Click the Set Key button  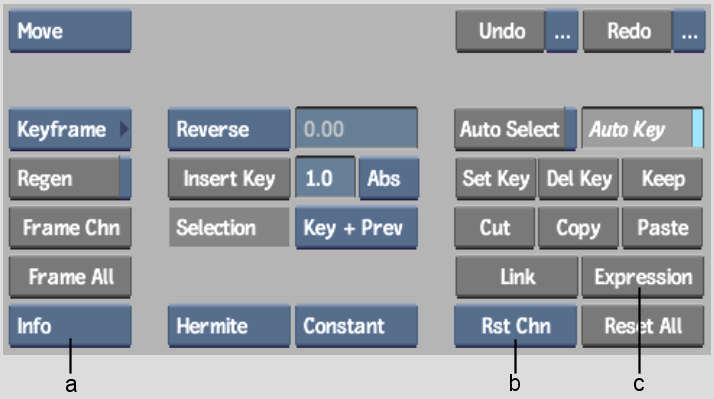pos(496,178)
